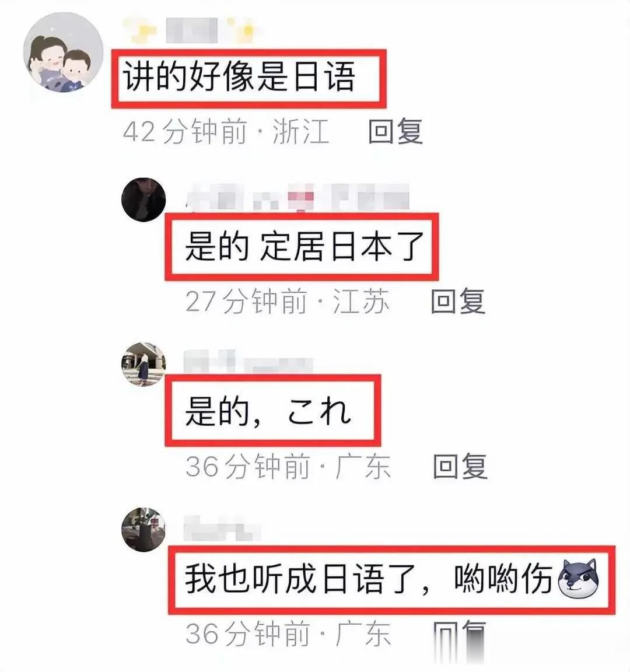Click 回复 next to 42分钟前·浙江
The height and width of the screenshot is (672, 630).
395,131
